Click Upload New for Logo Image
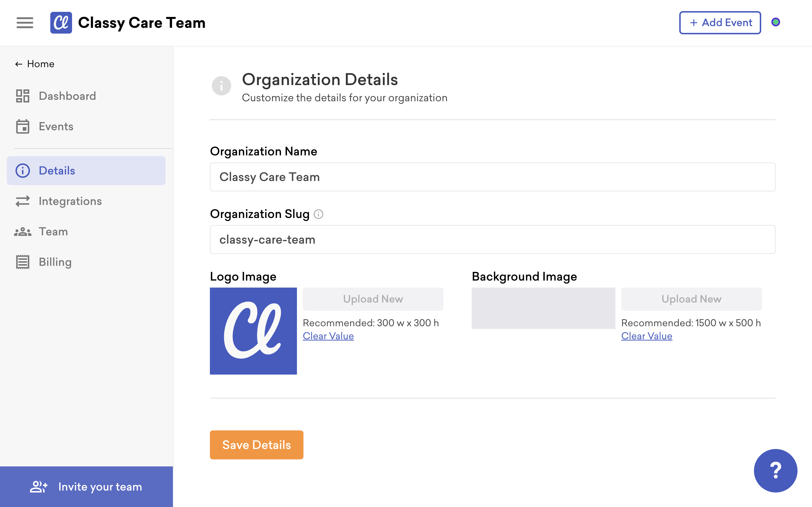The width and height of the screenshot is (812, 507). pyautogui.click(x=373, y=299)
